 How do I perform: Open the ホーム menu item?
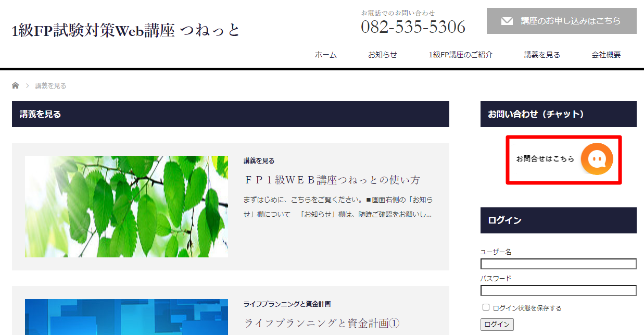click(x=325, y=55)
